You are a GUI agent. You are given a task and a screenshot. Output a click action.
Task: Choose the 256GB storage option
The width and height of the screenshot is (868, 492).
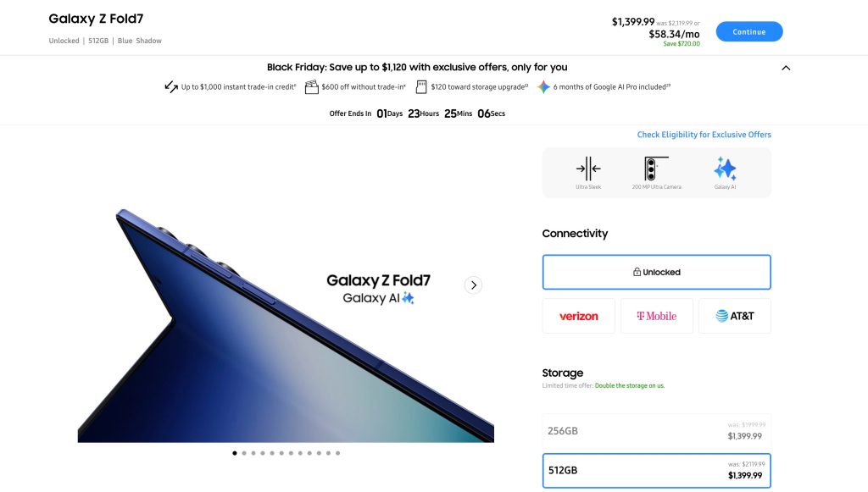pos(657,431)
